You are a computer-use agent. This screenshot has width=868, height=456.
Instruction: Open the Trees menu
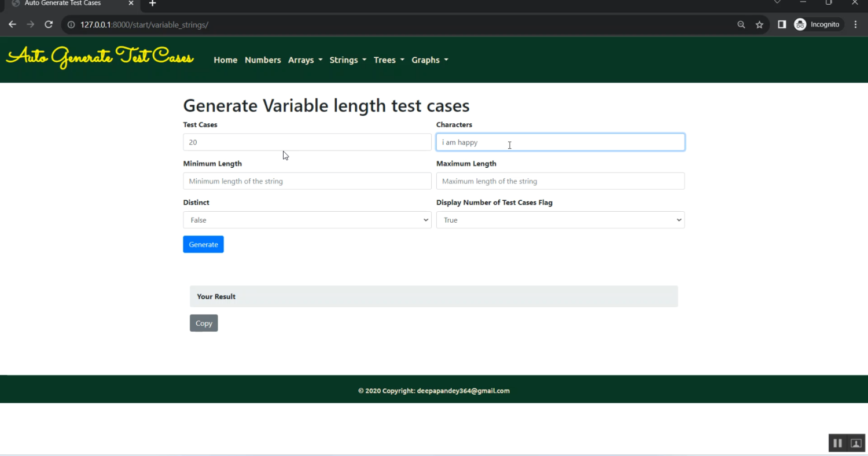click(x=389, y=60)
